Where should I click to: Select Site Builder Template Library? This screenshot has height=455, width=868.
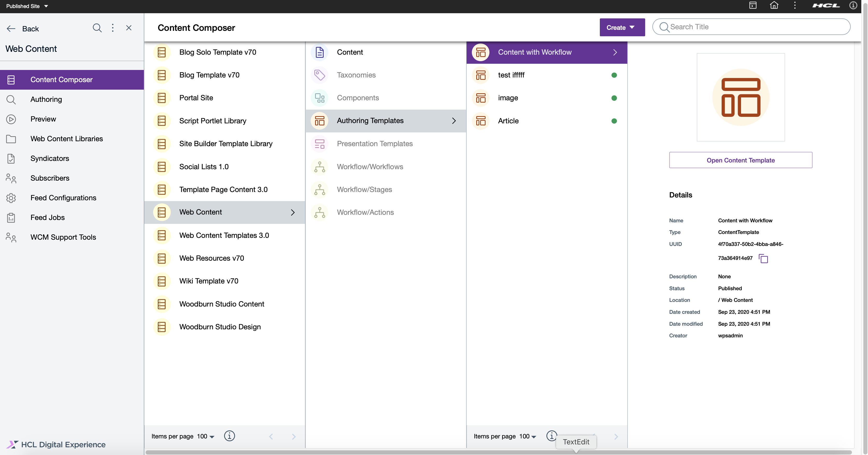(x=225, y=144)
